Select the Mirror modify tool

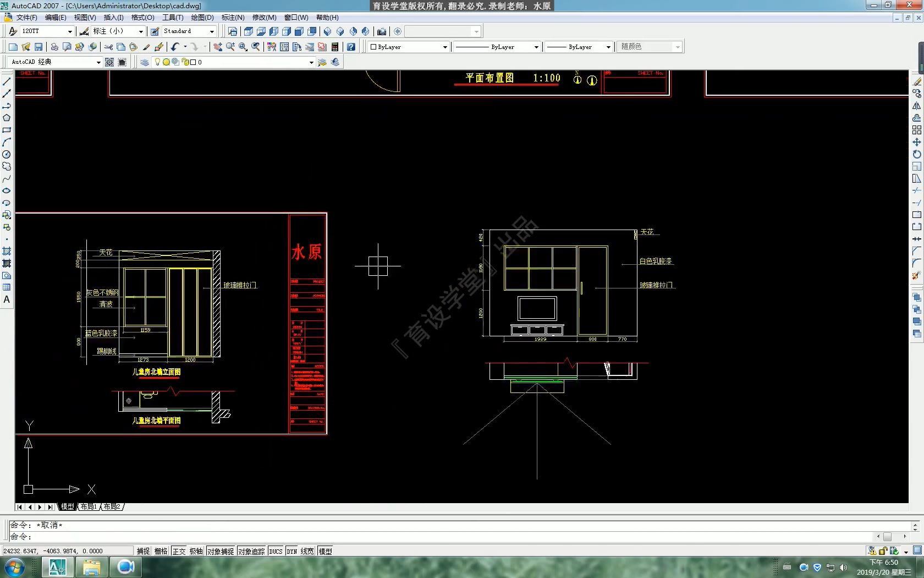(916, 106)
